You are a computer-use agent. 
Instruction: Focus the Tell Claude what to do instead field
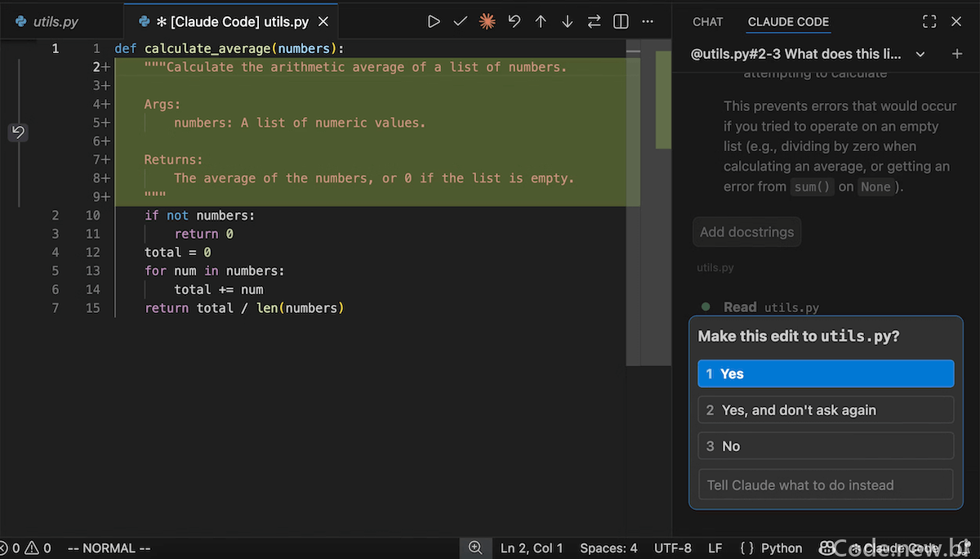pyautogui.click(x=826, y=485)
